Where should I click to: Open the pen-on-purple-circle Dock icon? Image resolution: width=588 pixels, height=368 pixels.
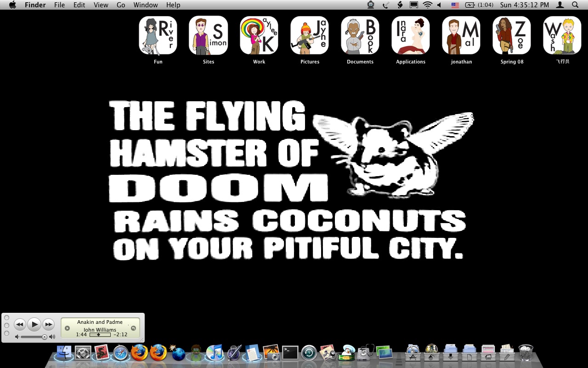234,353
